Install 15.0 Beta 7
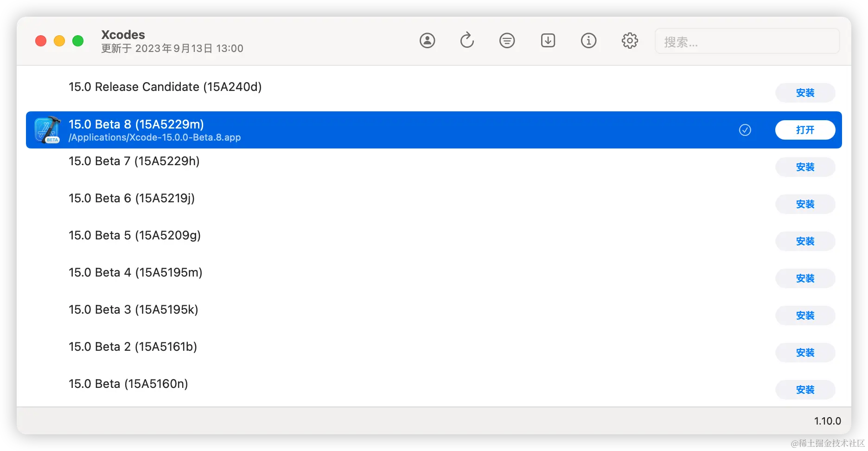Screen dimensions: 868x451 805,167
